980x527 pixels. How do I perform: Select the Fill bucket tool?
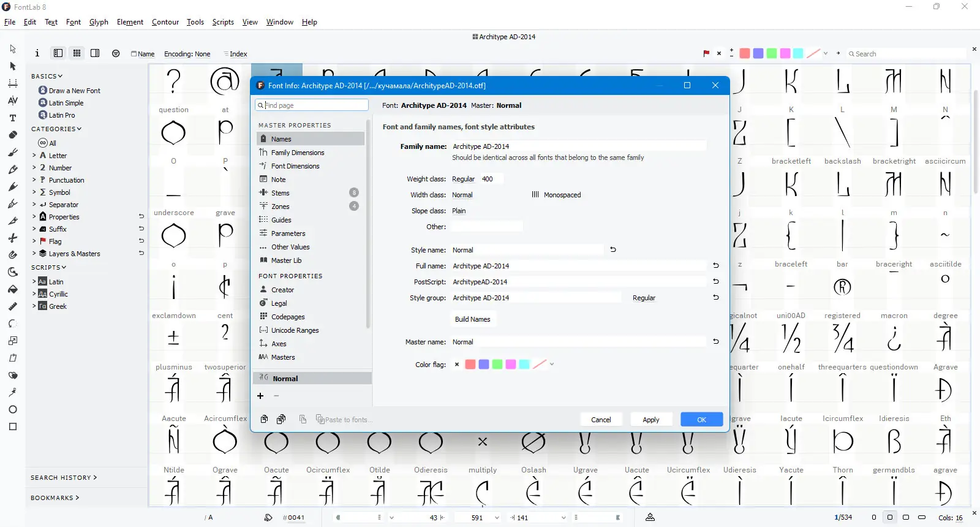click(x=13, y=289)
